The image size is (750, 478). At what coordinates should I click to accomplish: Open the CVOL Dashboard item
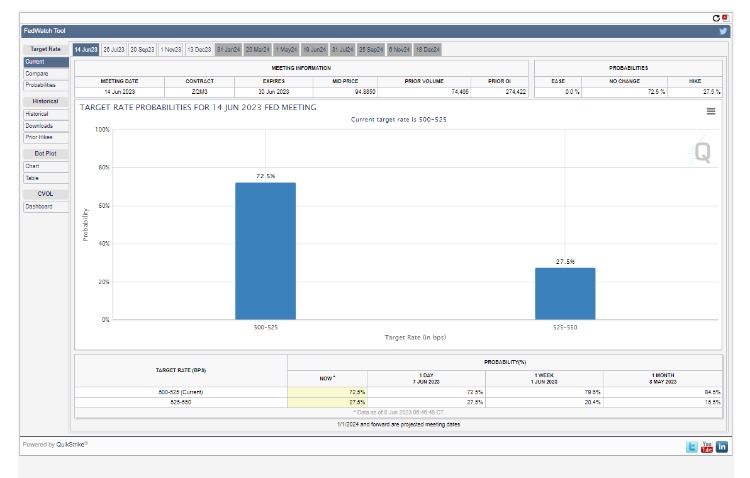[x=40, y=207]
